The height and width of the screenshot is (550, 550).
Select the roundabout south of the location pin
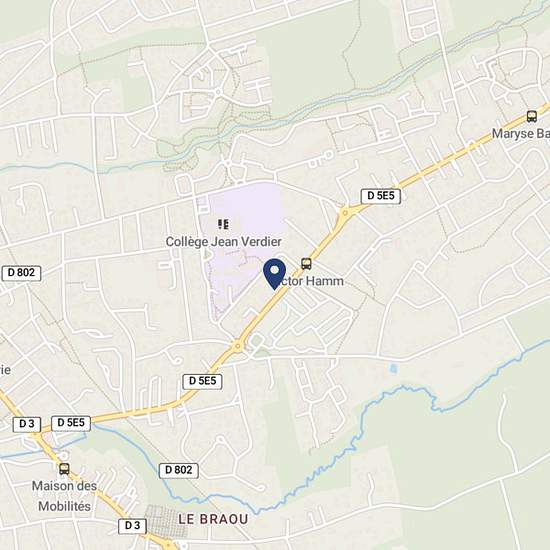tap(238, 346)
